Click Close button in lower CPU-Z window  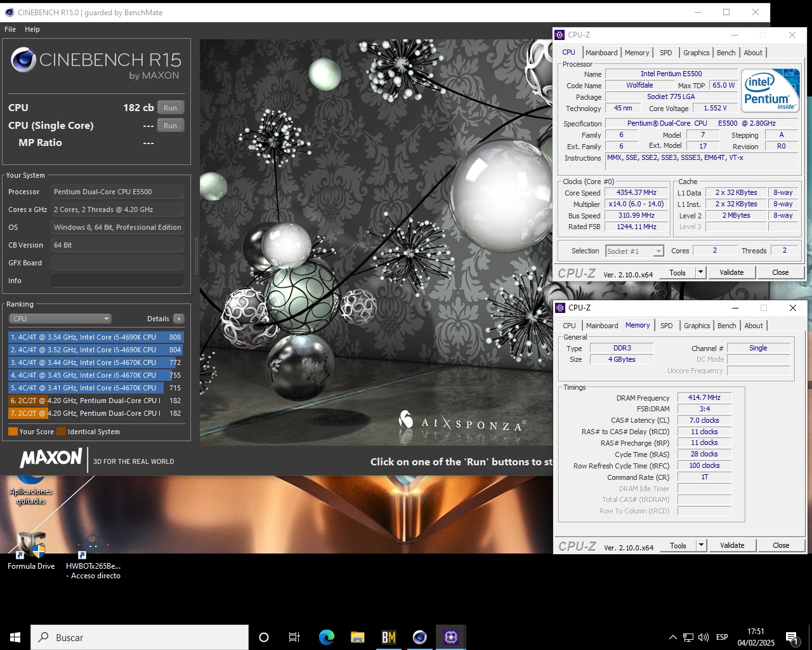tap(781, 545)
